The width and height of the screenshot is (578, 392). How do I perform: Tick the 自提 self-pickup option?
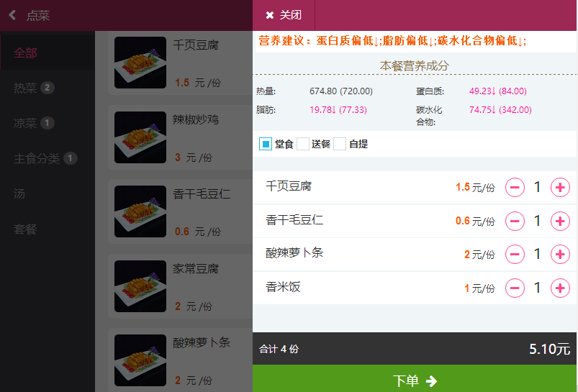[x=340, y=144]
